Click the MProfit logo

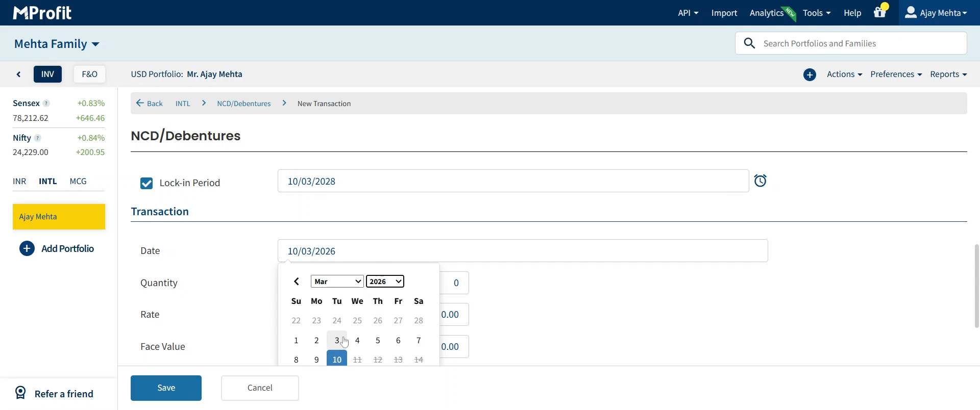click(x=42, y=13)
